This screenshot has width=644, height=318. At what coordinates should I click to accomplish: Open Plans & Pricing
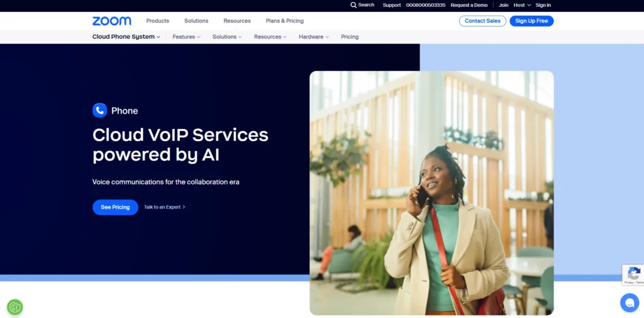[285, 21]
